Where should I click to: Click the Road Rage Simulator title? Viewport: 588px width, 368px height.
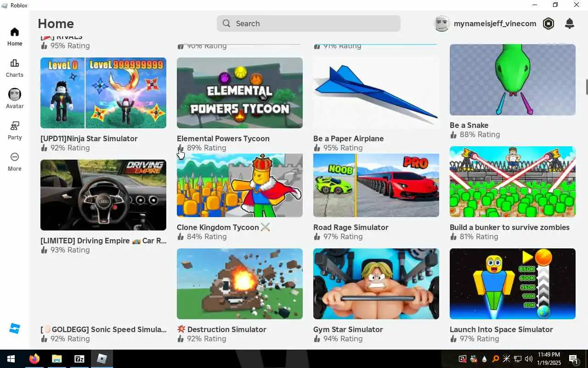(x=351, y=227)
